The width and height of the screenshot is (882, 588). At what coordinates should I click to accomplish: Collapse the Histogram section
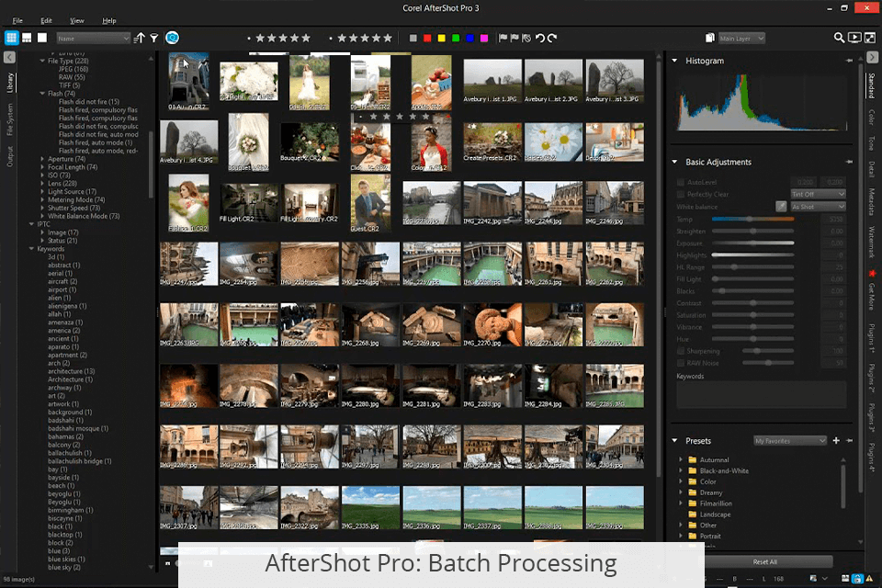(x=674, y=61)
